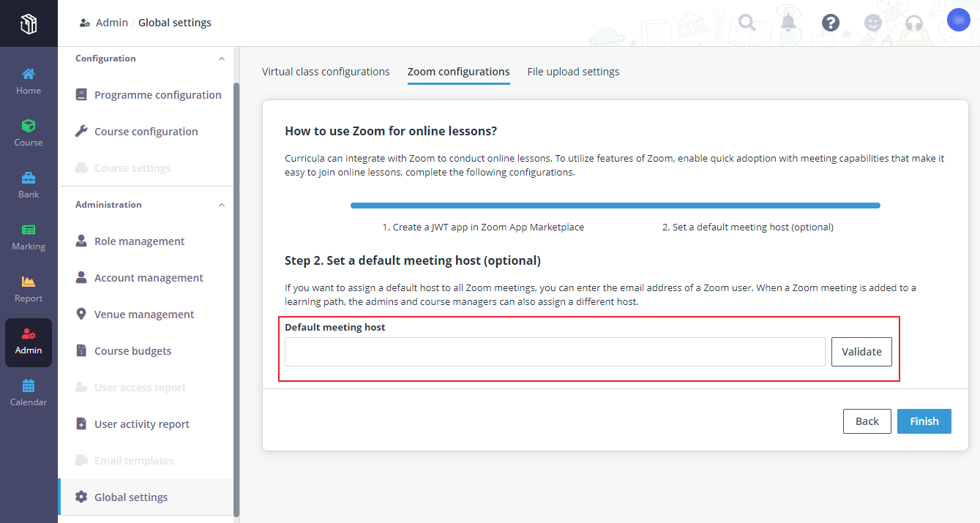Image resolution: width=980 pixels, height=523 pixels.
Task: Collapse the Administration section
Action: (x=222, y=205)
